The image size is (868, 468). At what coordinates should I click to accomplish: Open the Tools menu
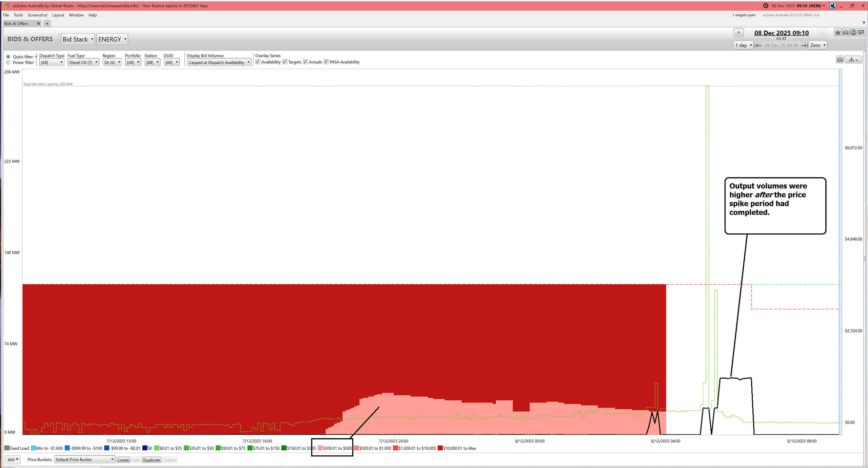[18, 15]
